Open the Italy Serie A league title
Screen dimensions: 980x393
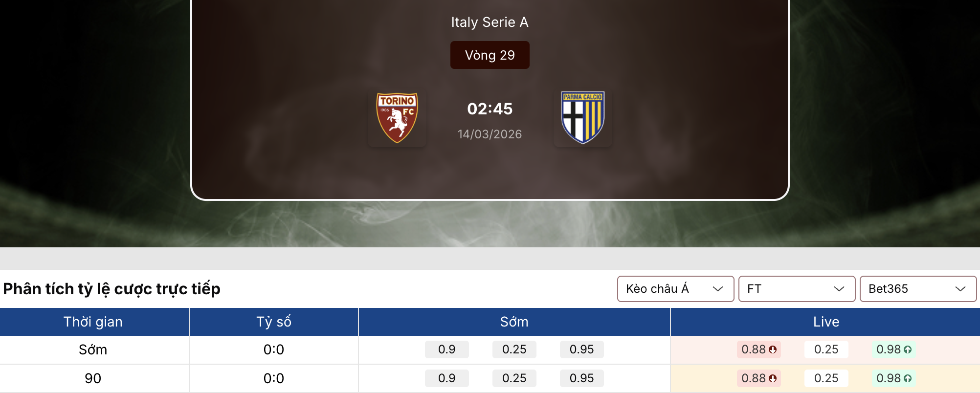point(490,22)
